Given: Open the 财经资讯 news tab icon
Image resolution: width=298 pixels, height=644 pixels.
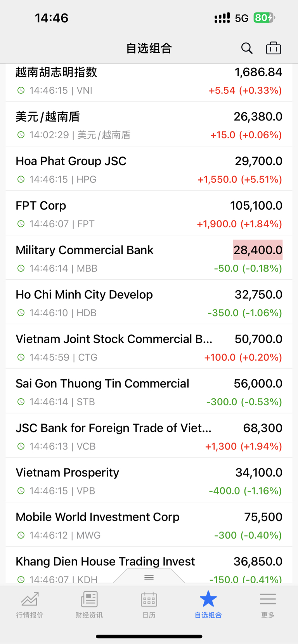Looking at the screenshot, I should [89, 599].
